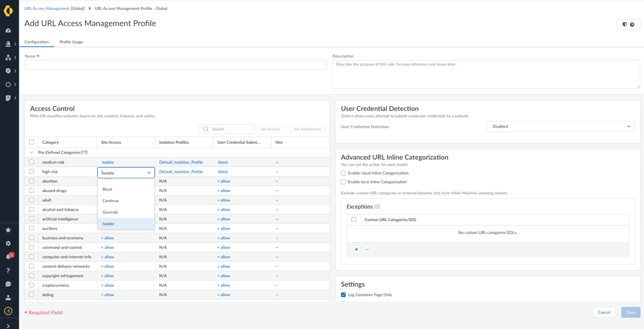Click the category Search input

(227, 129)
